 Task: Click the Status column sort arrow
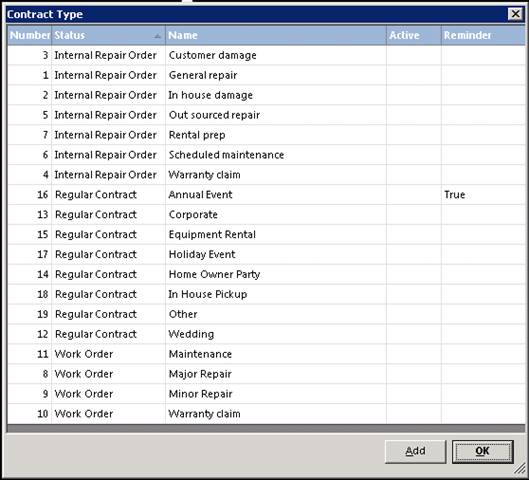click(x=157, y=36)
